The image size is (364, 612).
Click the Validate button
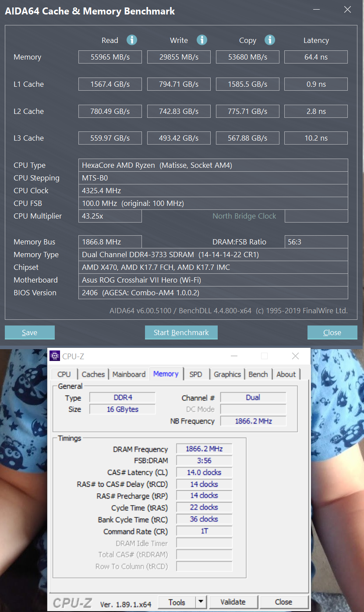[233, 602]
